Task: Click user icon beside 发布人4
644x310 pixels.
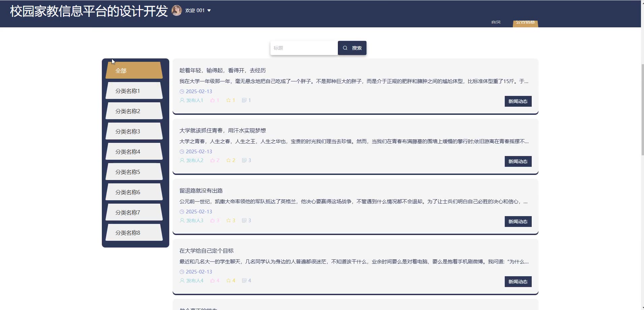Action: [182, 281]
